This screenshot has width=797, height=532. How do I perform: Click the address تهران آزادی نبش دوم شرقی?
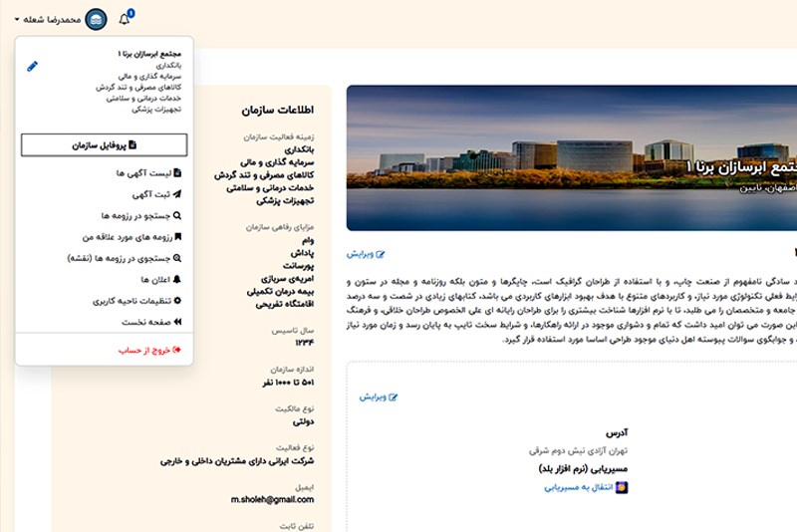pyautogui.click(x=579, y=450)
